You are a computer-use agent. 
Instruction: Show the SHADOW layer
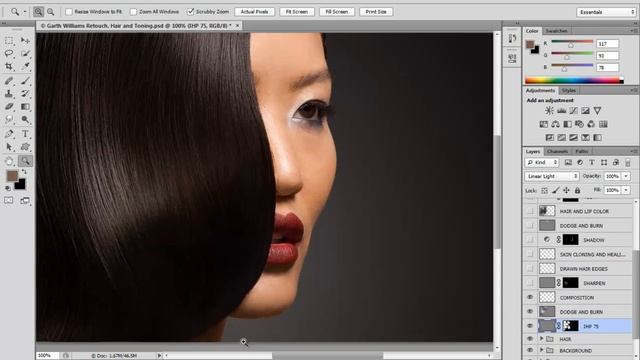pyautogui.click(x=530, y=240)
